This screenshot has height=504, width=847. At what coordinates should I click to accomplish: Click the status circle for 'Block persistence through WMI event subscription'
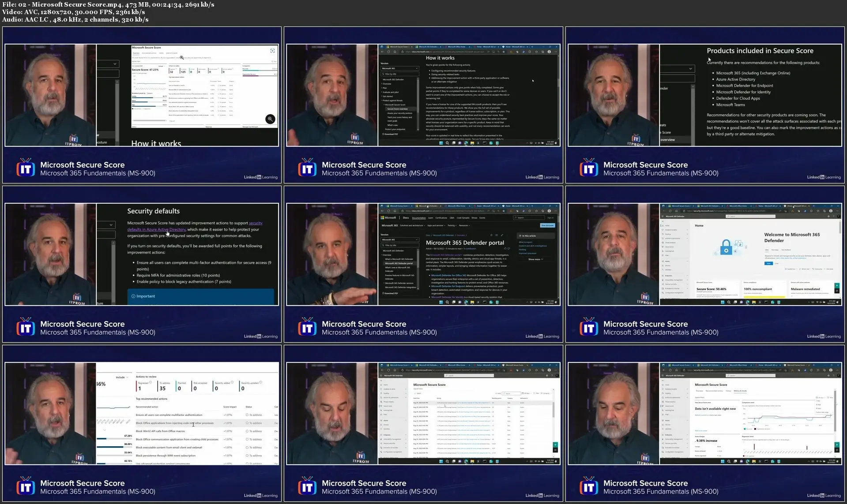point(247,455)
